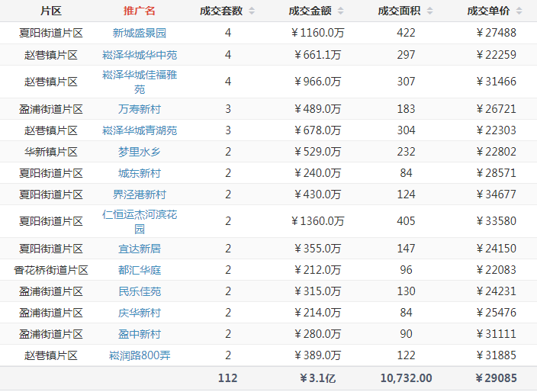The height and width of the screenshot is (392, 537).
Task: Click the 成交金额 header text
Action: [x=310, y=11]
